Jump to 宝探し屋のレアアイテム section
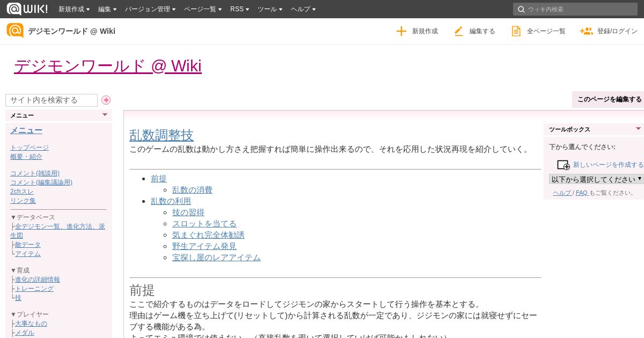This screenshot has height=338, width=644. click(216, 258)
